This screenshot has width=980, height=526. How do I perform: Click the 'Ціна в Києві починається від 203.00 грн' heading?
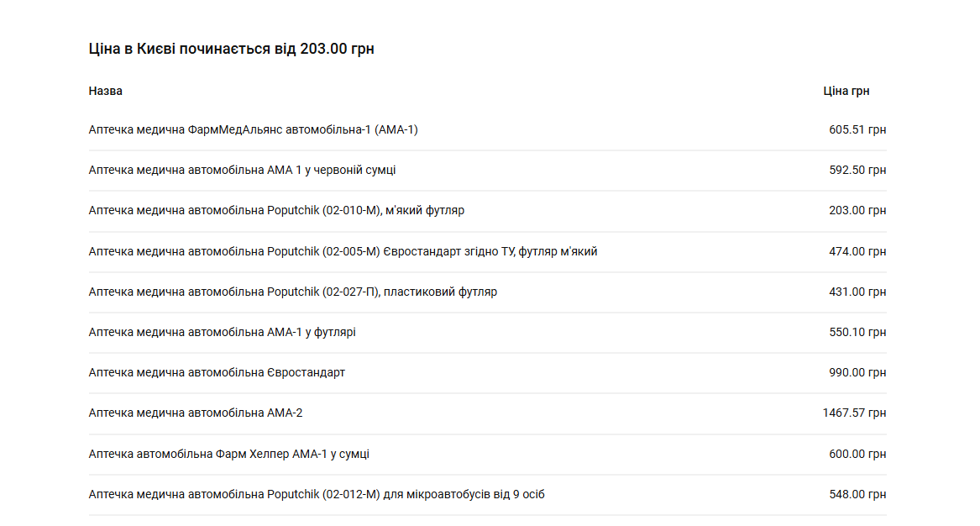click(x=232, y=49)
